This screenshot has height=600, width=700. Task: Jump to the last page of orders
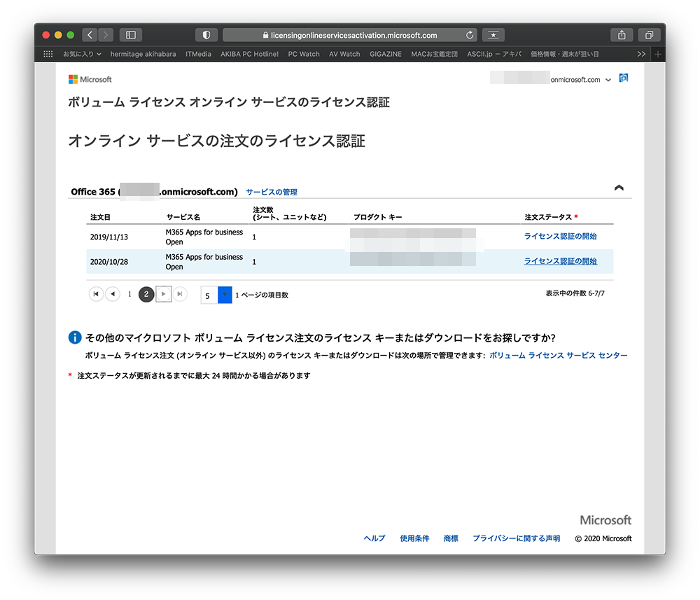pyautogui.click(x=180, y=294)
